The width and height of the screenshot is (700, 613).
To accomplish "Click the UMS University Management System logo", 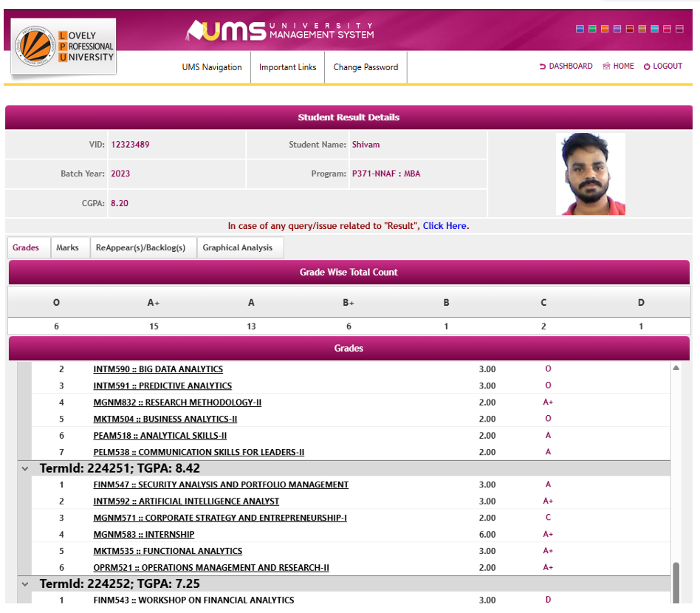I will pyautogui.click(x=280, y=30).
